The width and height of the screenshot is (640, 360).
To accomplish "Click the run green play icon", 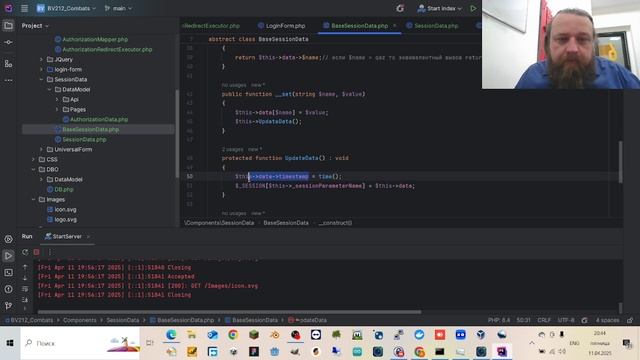I will [x=473, y=8].
